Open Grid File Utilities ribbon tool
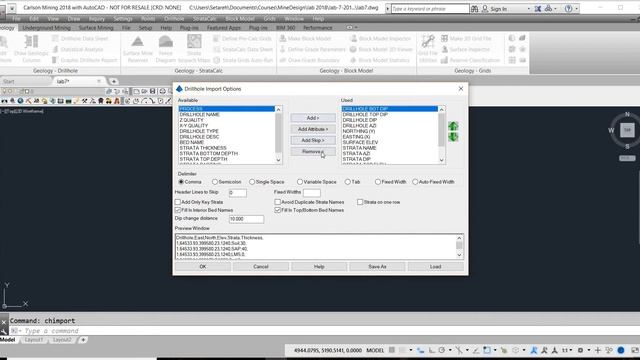This screenshot has width=640, height=360. 428,49
